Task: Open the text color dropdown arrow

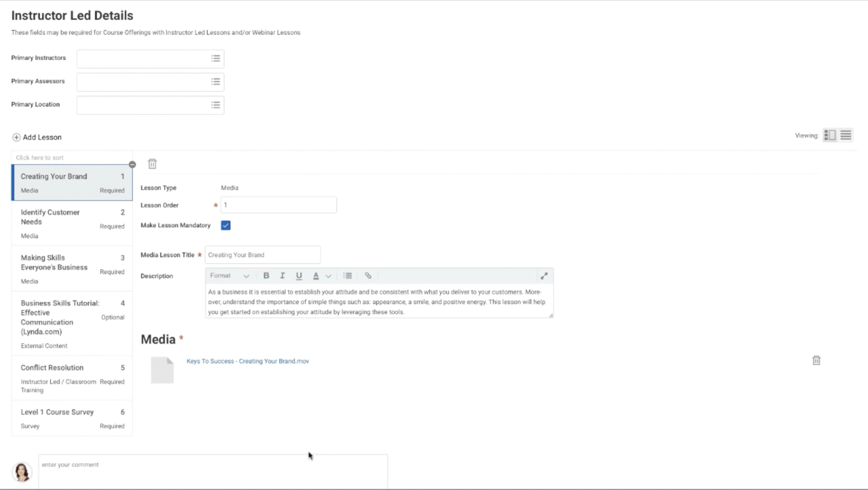Action: (328, 276)
